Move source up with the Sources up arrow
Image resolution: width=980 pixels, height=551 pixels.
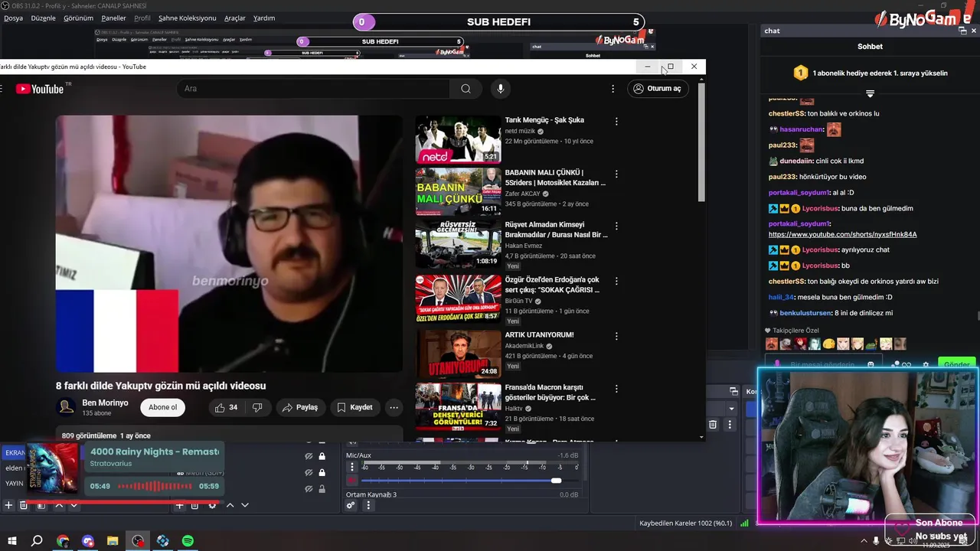pyautogui.click(x=230, y=505)
